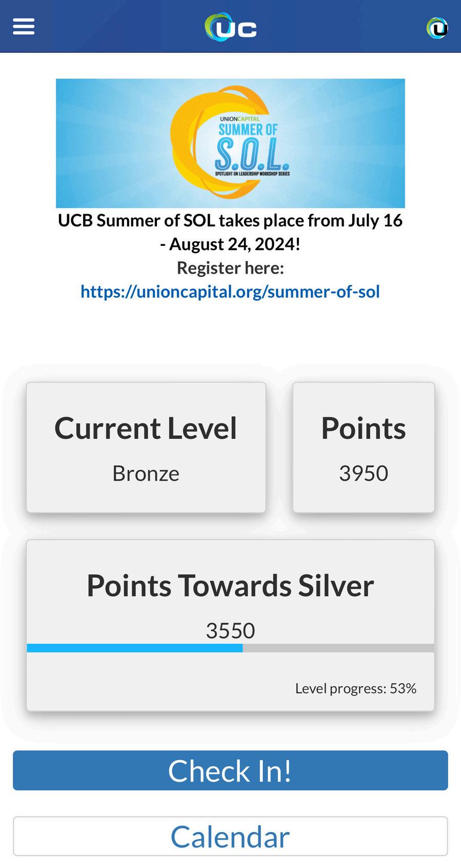
Task: Open the hamburger menu
Action: pyautogui.click(x=24, y=26)
